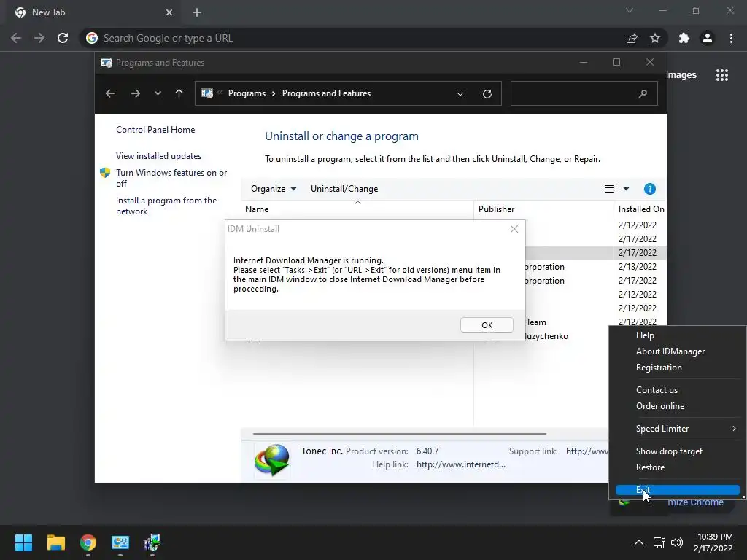Select Exit in the IDM tray menu
The image size is (747, 560).
tap(677, 489)
